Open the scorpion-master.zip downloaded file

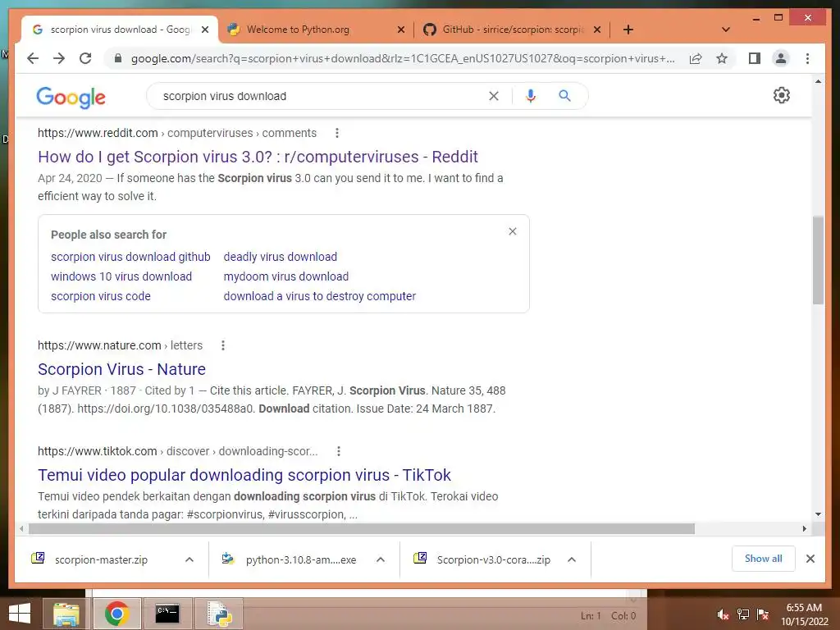click(x=101, y=559)
